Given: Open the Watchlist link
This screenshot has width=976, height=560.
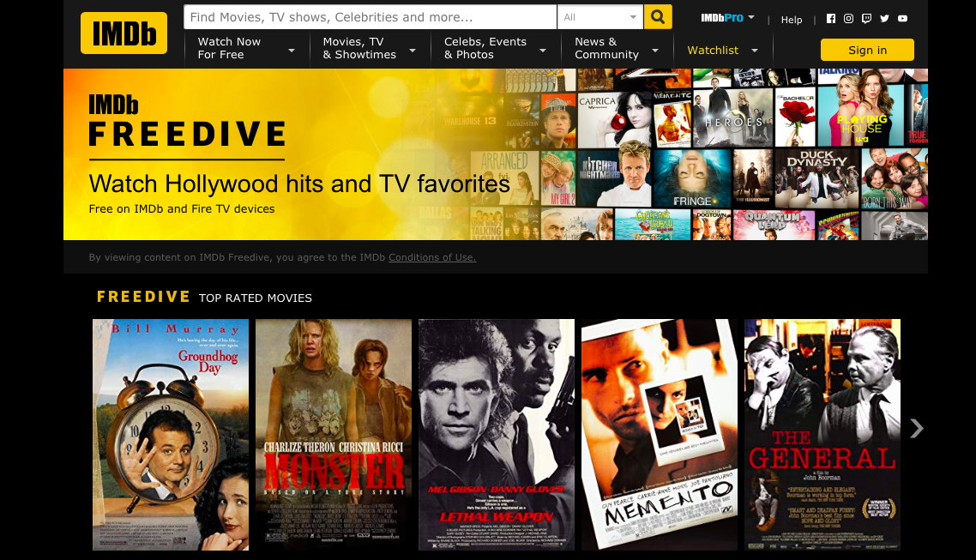Looking at the screenshot, I should (713, 51).
